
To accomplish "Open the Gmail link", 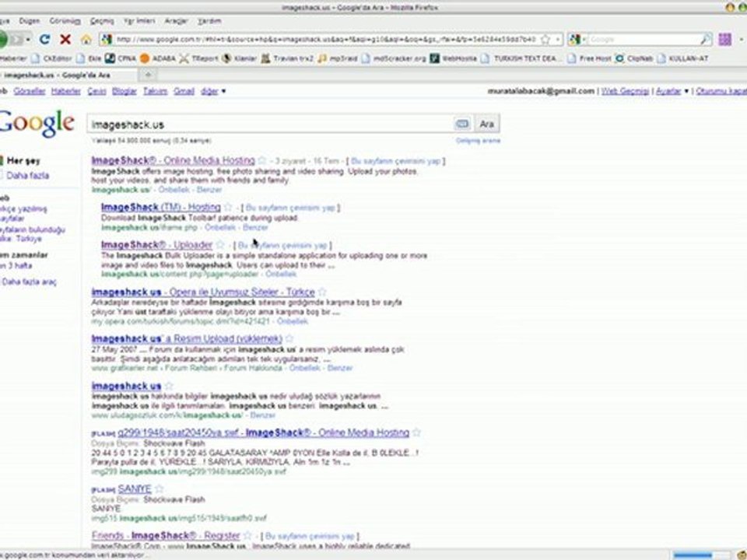I will click(x=184, y=91).
